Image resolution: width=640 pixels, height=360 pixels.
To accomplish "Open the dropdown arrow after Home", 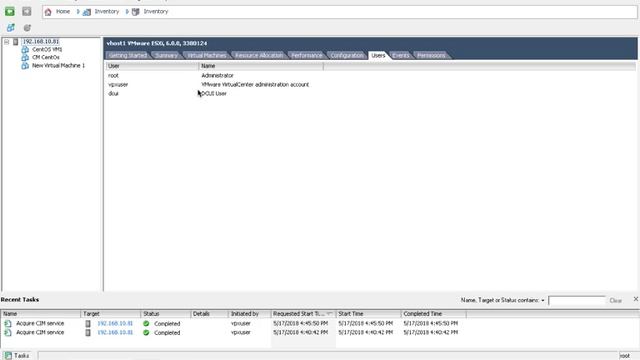I will [x=78, y=11].
